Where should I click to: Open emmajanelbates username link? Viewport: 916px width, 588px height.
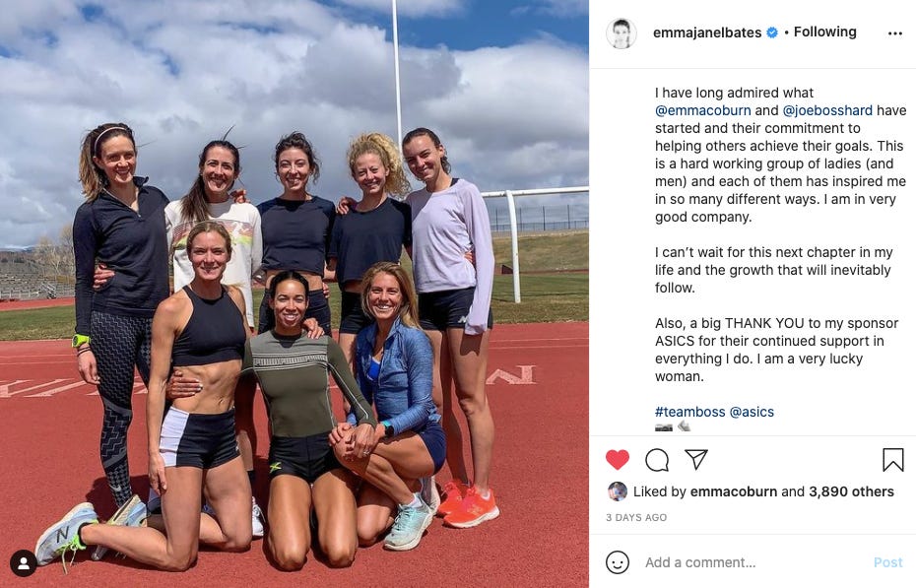tap(707, 33)
